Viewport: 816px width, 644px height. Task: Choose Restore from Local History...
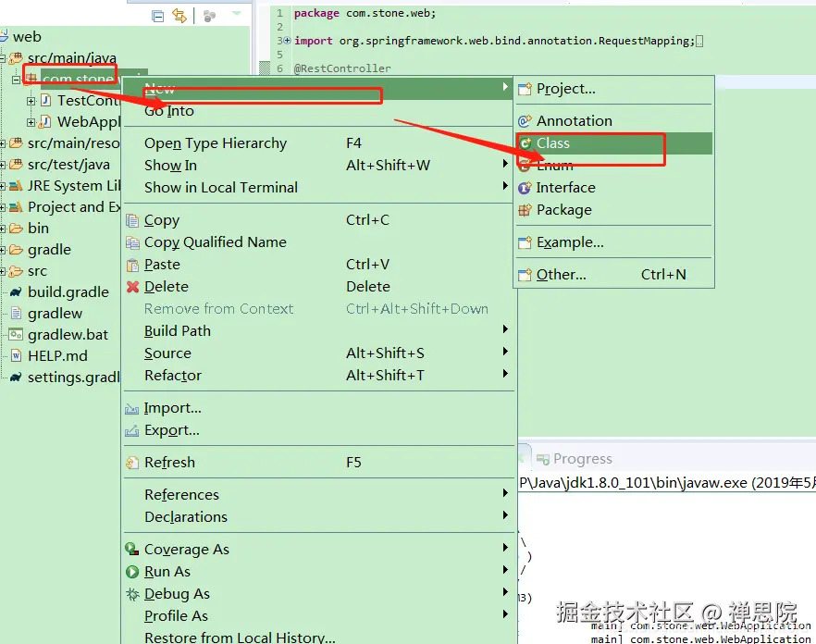point(318,638)
